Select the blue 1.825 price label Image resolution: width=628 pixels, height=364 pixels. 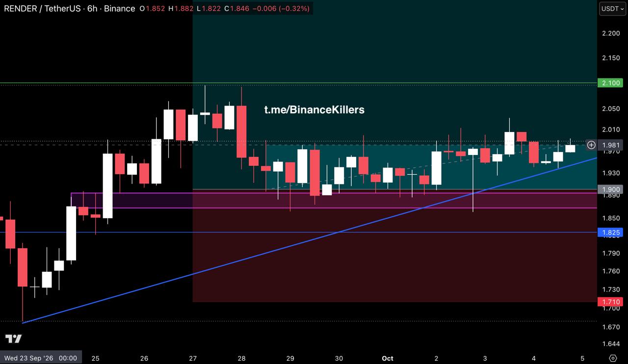[x=611, y=233]
